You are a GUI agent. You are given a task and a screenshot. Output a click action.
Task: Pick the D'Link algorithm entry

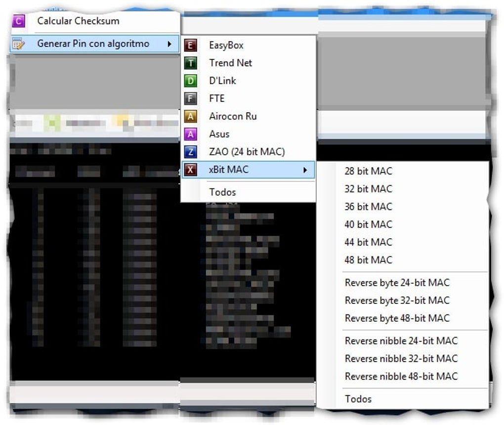point(249,81)
